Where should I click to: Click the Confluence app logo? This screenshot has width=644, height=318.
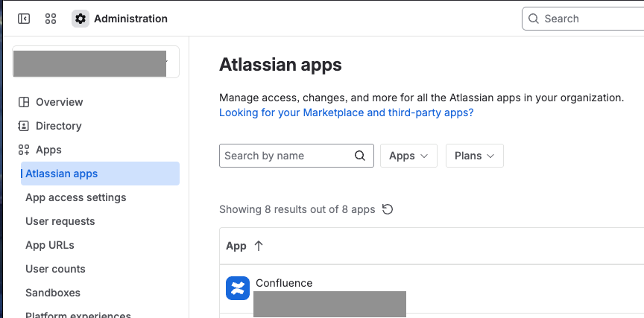(238, 288)
